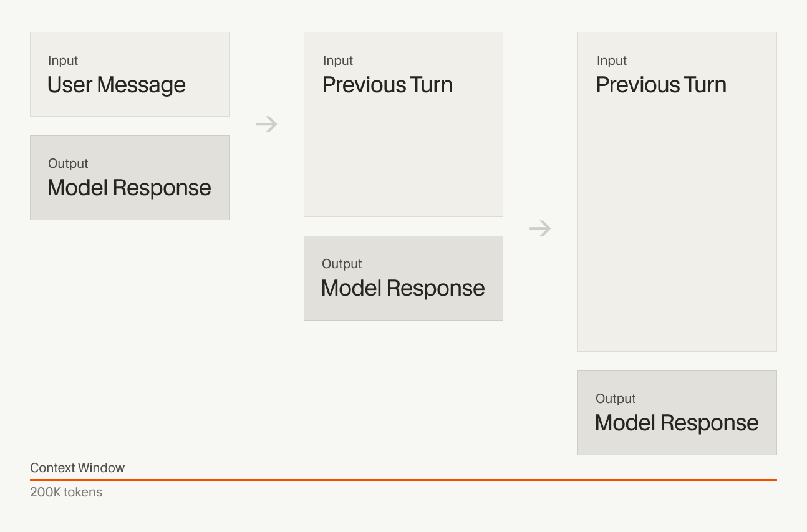Select the "Output" label in the right column
Viewport: 807px width, 532px height.
(x=616, y=399)
